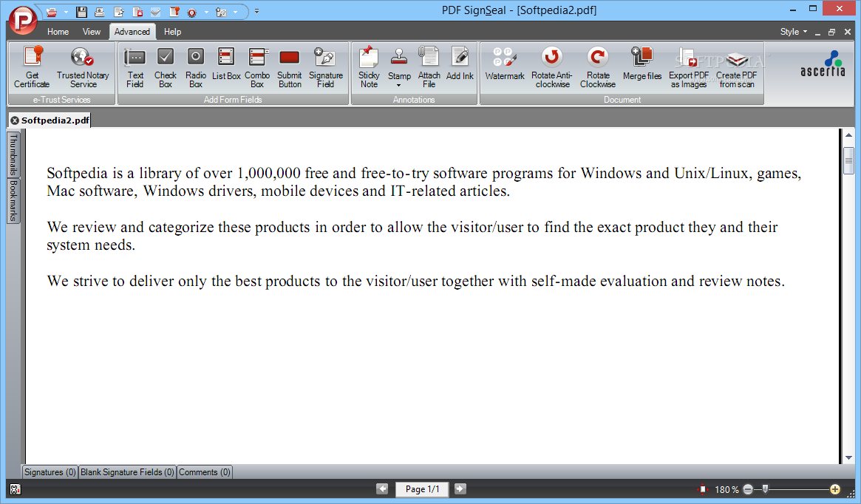Add a Radio Box form field
The height and width of the screenshot is (504, 861).
196,67
